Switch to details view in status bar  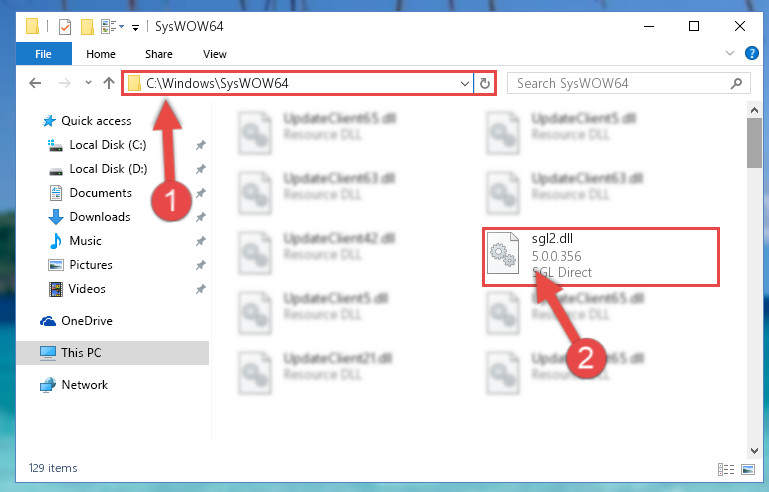pos(726,469)
